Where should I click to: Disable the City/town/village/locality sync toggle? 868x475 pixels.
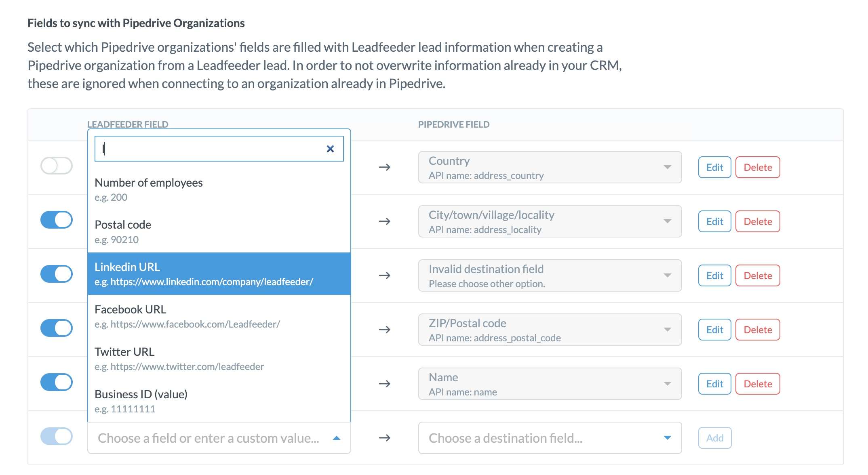coord(57,220)
